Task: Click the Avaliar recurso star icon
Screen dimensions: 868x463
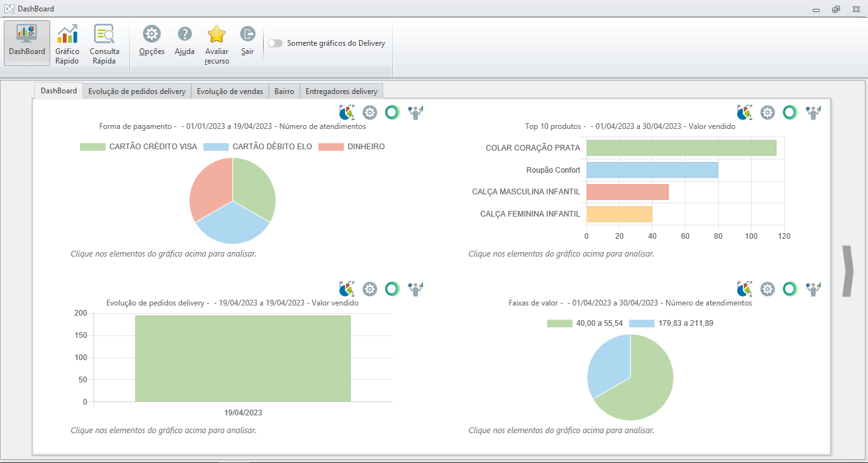Action: tap(217, 34)
